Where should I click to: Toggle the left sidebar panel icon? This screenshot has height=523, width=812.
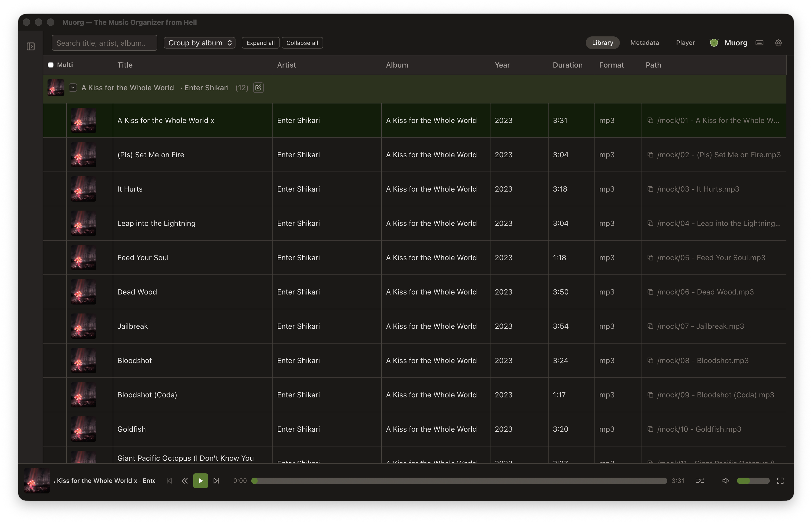[x=31, y=46]
